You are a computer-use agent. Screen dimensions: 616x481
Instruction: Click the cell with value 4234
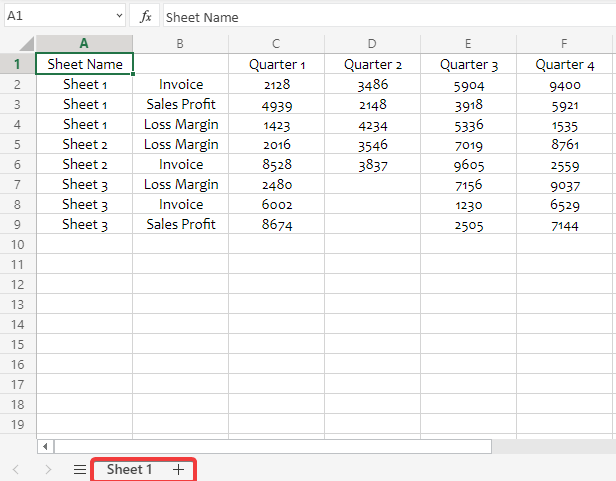[x=372, y=124]
